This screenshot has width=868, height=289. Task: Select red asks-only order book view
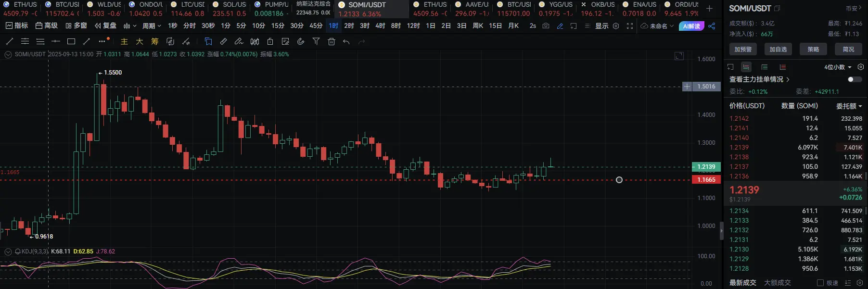point(783,67)
